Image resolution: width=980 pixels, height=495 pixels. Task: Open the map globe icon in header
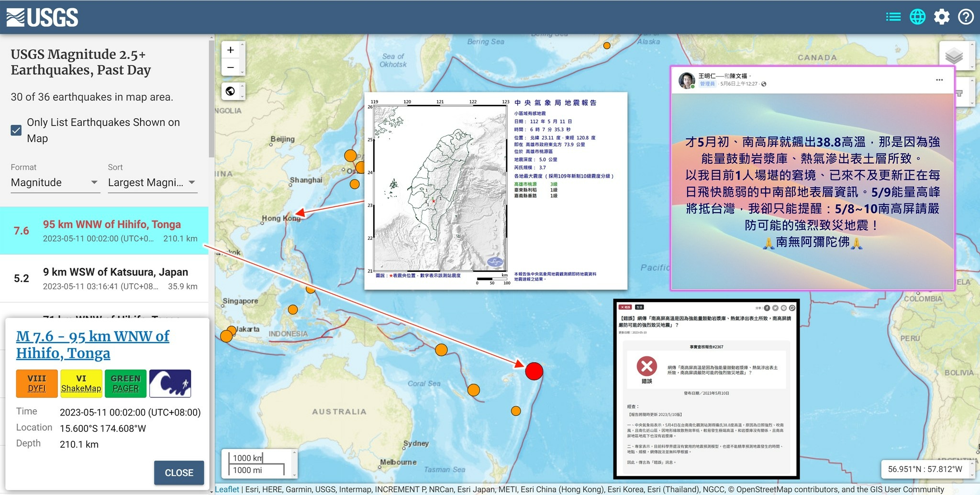(917, 17)
